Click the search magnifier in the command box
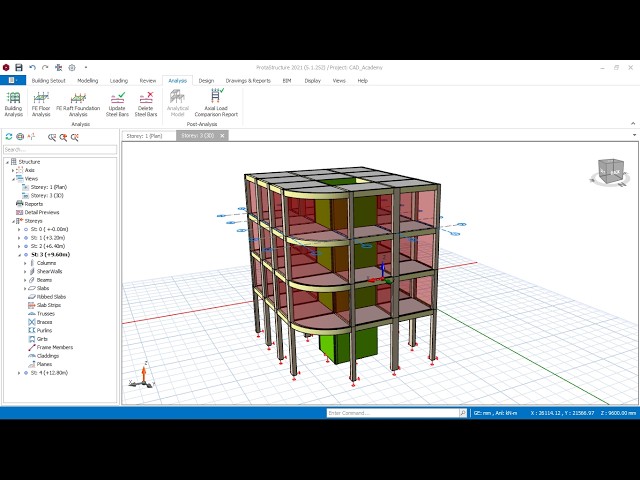 (462, 413)
